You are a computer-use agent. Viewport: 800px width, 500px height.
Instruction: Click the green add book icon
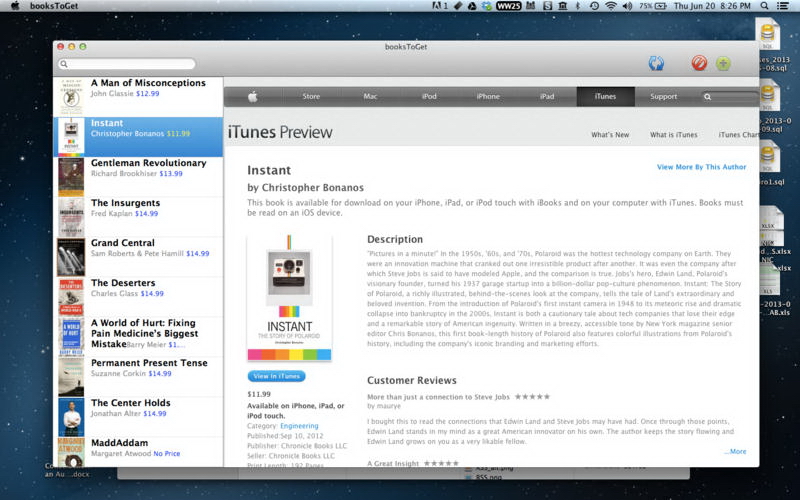click(723, 63)
